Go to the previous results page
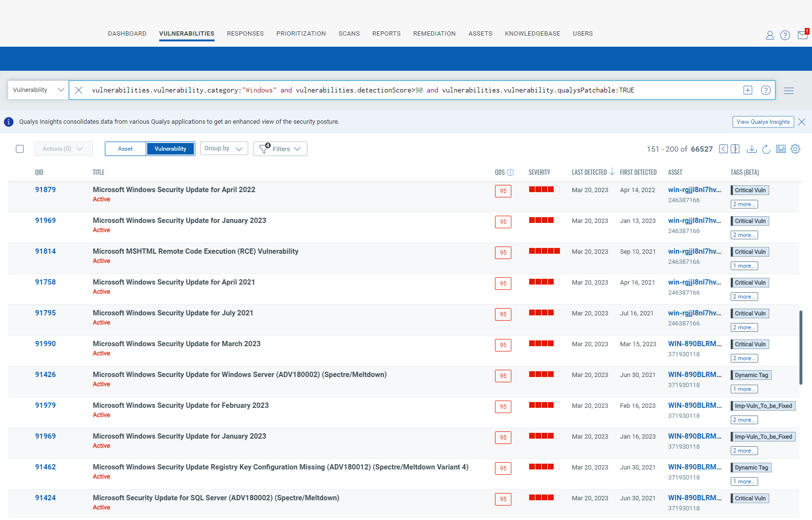 (723, 149)
